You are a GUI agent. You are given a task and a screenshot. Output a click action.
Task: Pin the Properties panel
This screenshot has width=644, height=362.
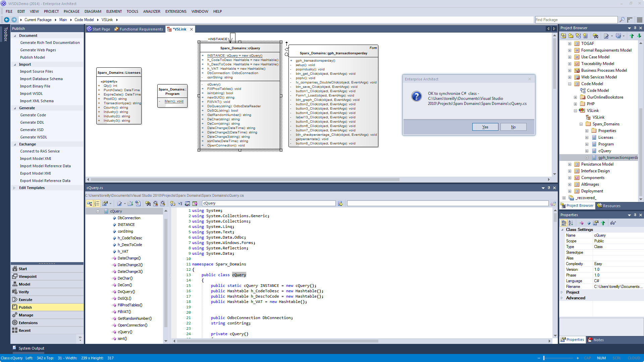635,215
